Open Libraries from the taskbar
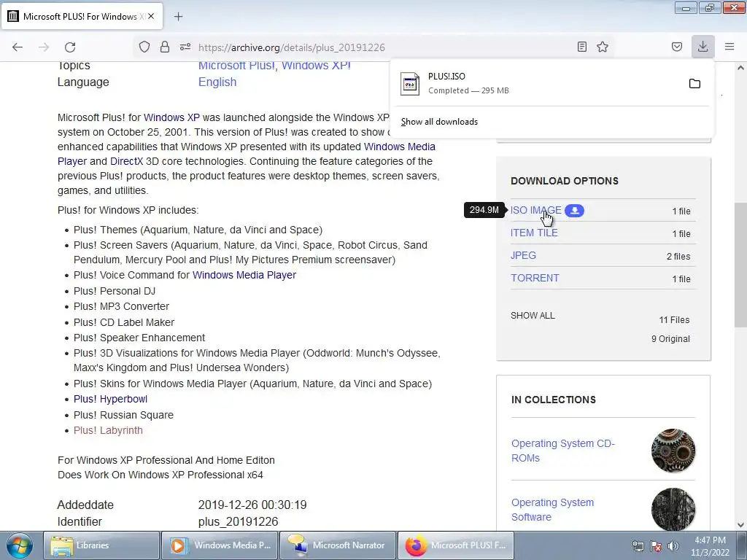Viewport: 747px width, 560px height. pos(101,545)
